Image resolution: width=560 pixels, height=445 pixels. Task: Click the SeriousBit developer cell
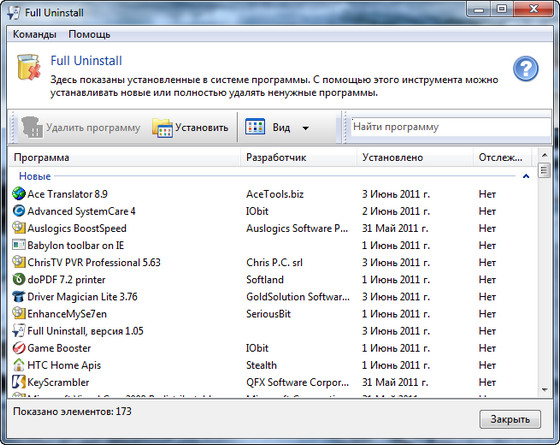tap(268, 314)
